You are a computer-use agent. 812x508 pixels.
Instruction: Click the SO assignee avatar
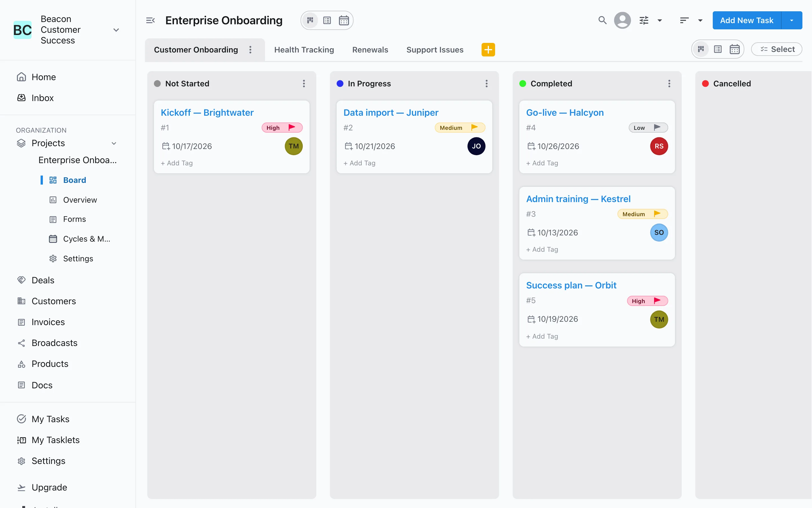tap(659, 233)
